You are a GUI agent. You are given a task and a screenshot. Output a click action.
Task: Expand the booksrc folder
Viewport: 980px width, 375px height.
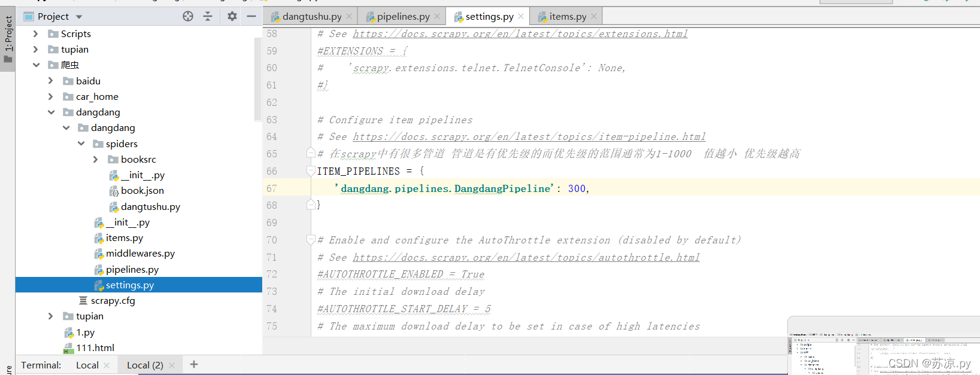point(96,159)
